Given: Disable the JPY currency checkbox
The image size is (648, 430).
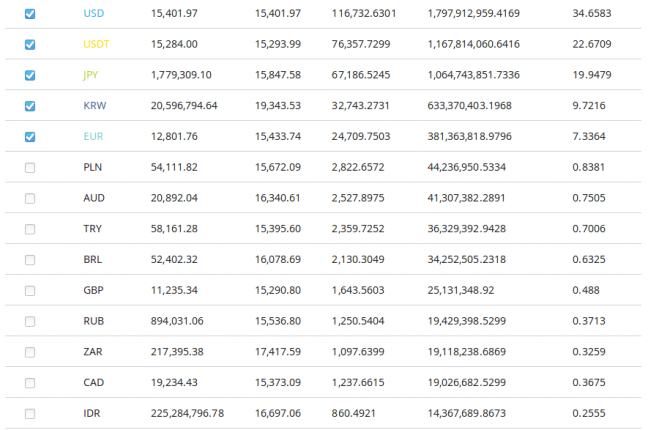Looking at the screenshot, I should pos(30,75).
